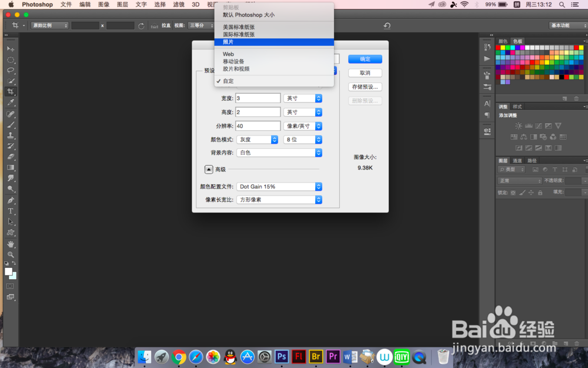This screenshot has height=368, width=588.
Task: Add a Color Balance adjustment
Action: [x=523, y=137]
